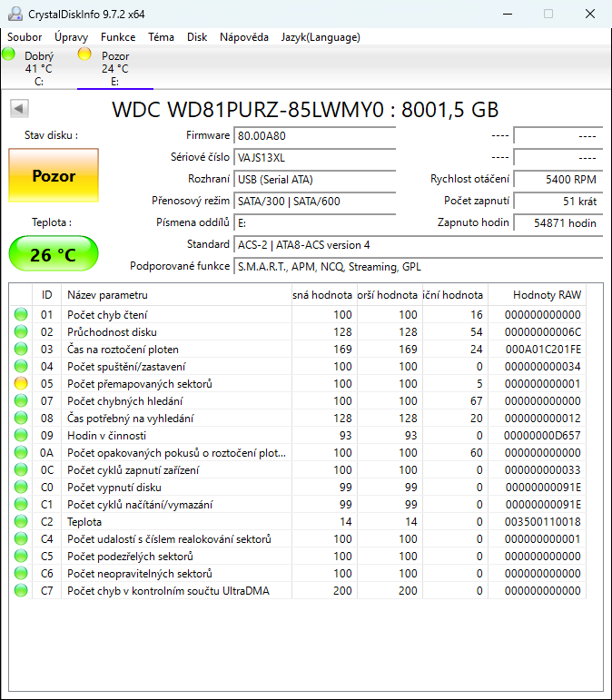
Task: Click status dot of attribute 04 Počet spuštění/zastavení
Action: point(21,367)
